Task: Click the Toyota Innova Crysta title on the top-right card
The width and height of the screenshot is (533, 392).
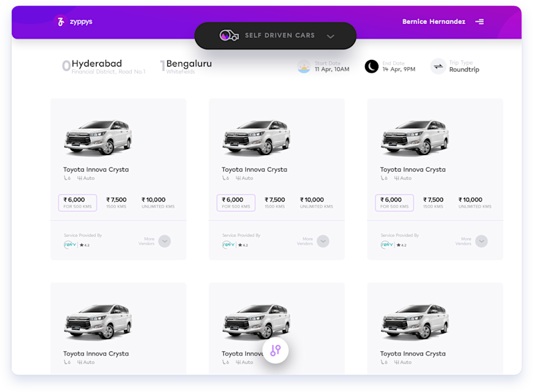Action: [x=412, y=170]
